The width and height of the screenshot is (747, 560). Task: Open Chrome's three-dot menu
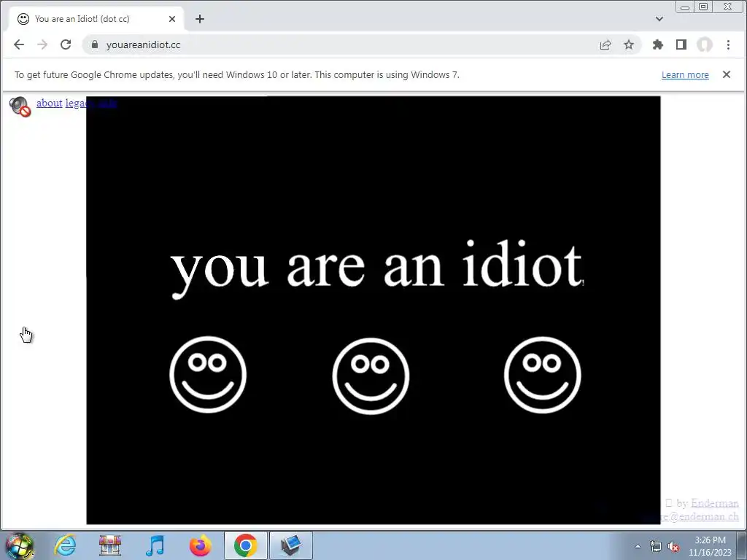coord(728,44)
